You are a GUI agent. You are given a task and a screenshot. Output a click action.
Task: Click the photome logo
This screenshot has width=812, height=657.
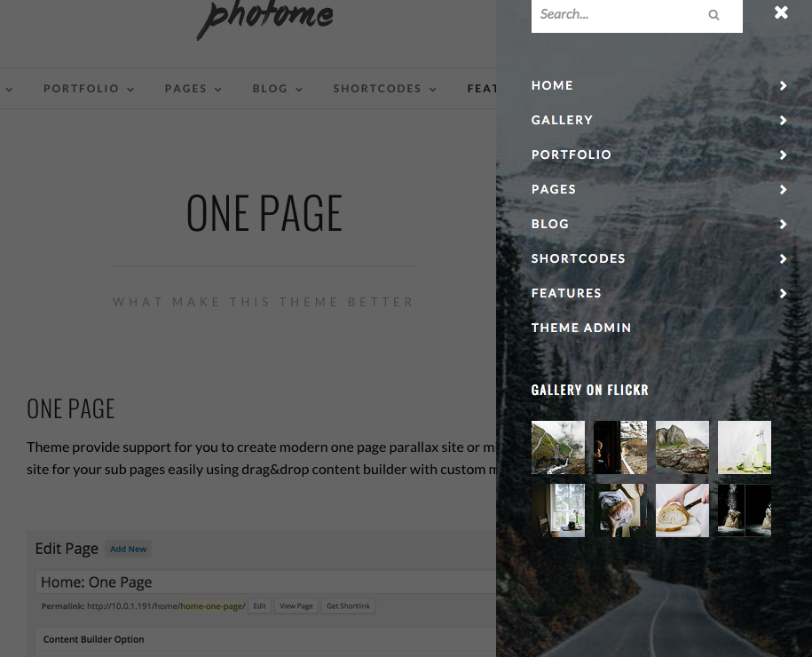coord(264,18)
